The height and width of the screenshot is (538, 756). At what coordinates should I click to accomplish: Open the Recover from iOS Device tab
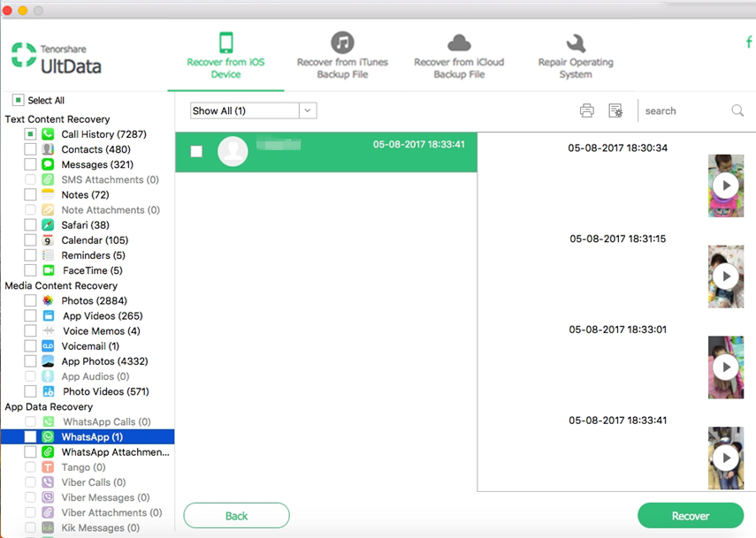click(x=225, y=56)
